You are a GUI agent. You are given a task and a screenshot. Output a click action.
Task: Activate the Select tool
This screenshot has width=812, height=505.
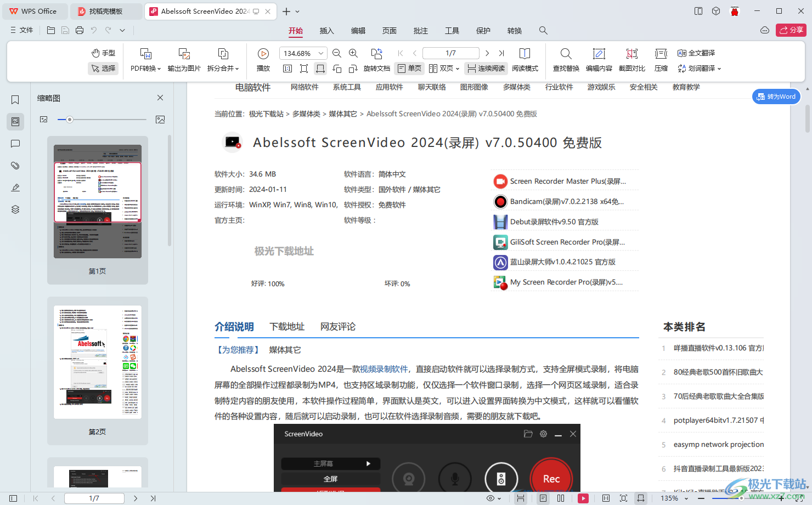coord(104,68)
